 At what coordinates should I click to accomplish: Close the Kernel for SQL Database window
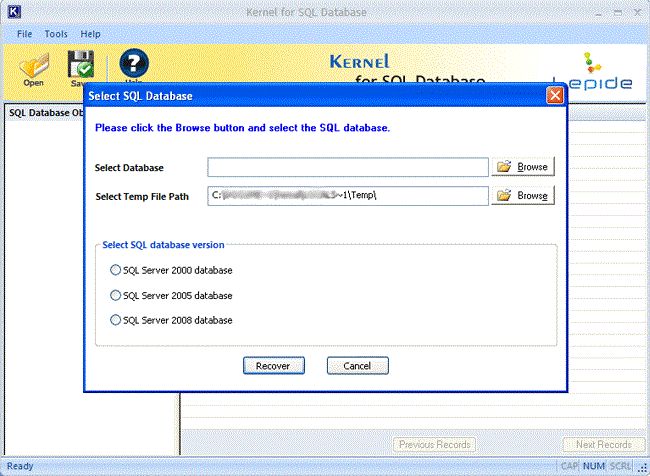tap(638, 12)
